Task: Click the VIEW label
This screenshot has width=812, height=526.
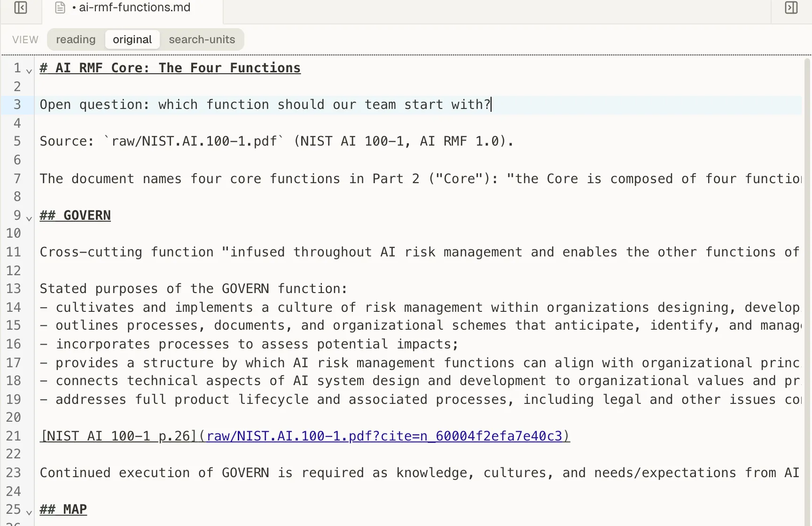Action: [25, 39]
